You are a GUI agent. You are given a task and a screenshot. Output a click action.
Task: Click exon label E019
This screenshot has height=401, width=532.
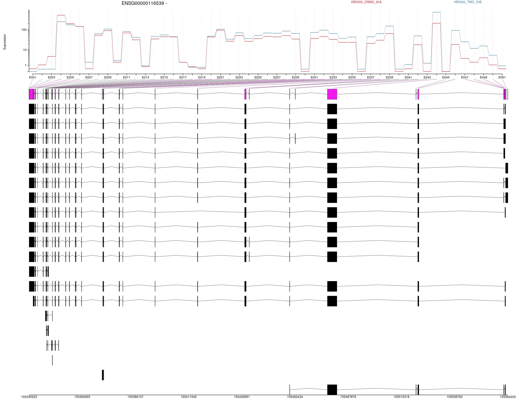point(202,77)
